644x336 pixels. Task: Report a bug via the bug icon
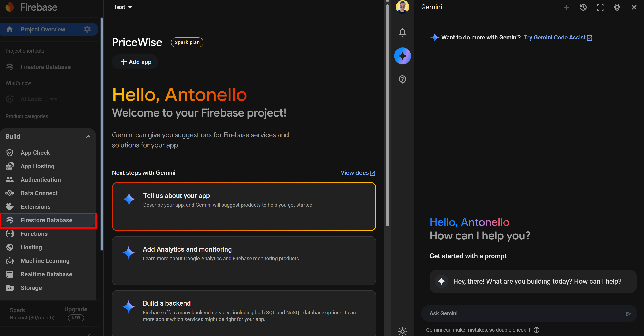[x=617, y=7]
